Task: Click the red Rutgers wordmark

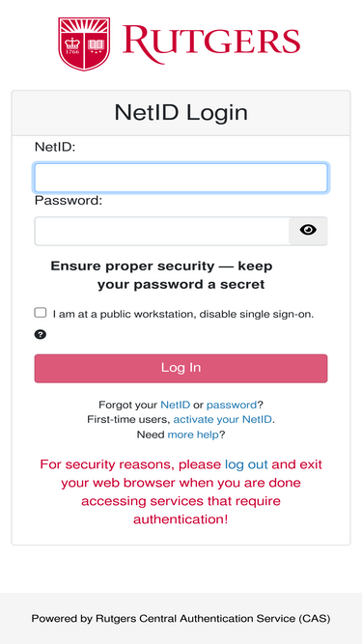Action: [x=211, y=44]
